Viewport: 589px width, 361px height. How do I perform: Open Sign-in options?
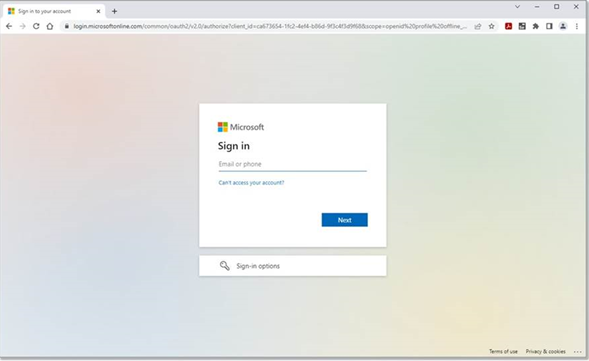(x=293, y=266)
